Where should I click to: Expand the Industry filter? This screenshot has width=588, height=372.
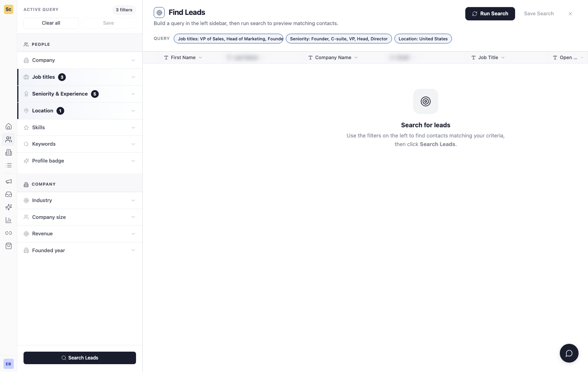click(x=80, y=200)
